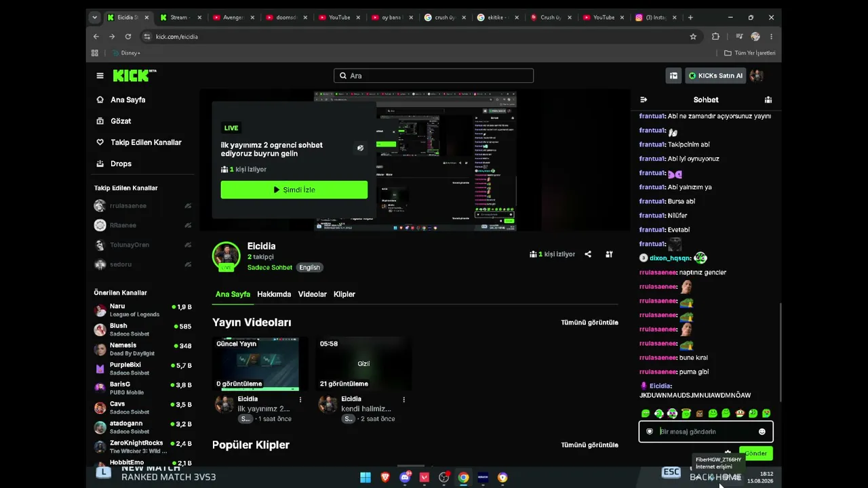The image size is (868, 488).
Task: Switch to the Videolar tab
Action: coord(313,294)
